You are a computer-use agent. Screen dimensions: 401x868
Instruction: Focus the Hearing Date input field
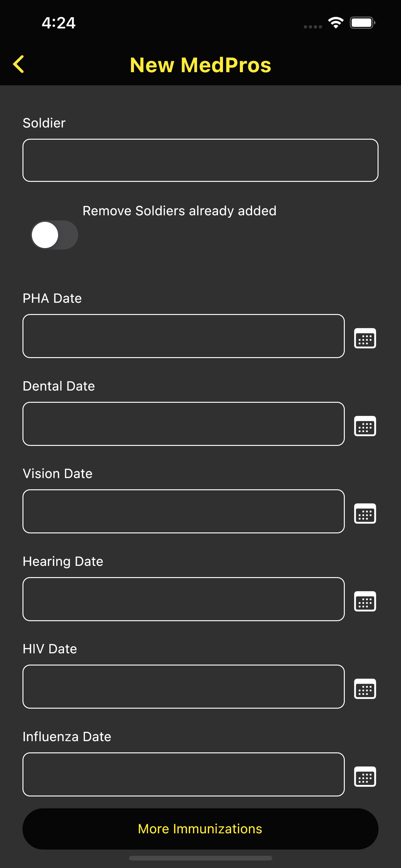click(x=184, y=599)
